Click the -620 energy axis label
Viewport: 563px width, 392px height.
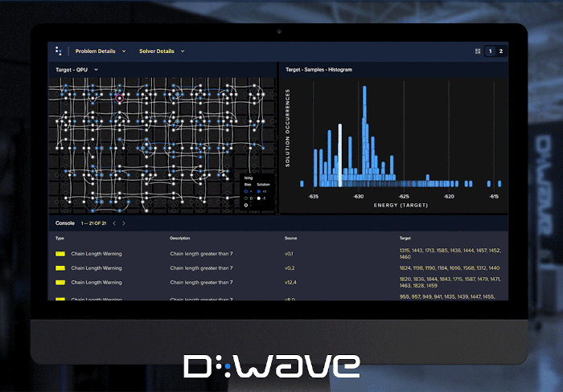tap(449, 197)
